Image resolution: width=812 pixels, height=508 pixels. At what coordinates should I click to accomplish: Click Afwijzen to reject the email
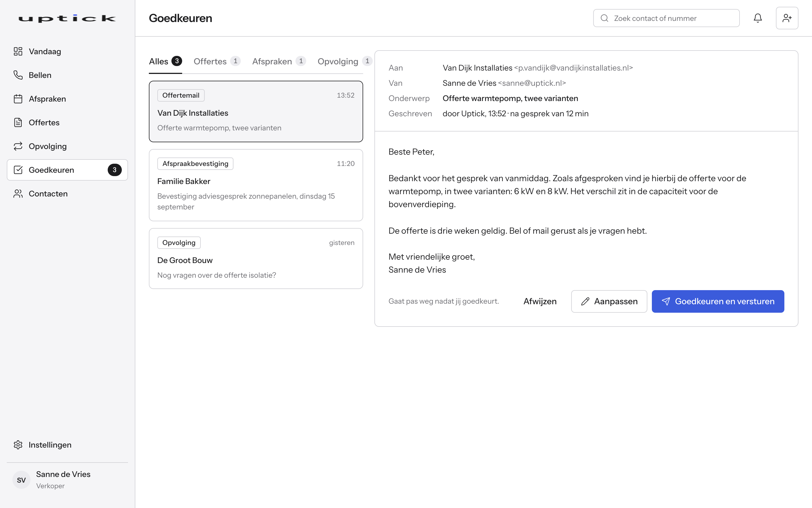(540, 301)
